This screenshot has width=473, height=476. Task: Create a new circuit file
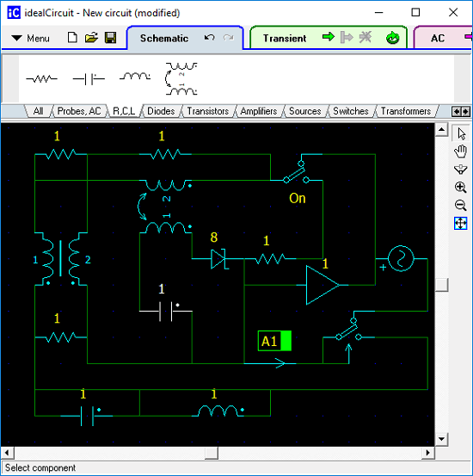[72, 38]
